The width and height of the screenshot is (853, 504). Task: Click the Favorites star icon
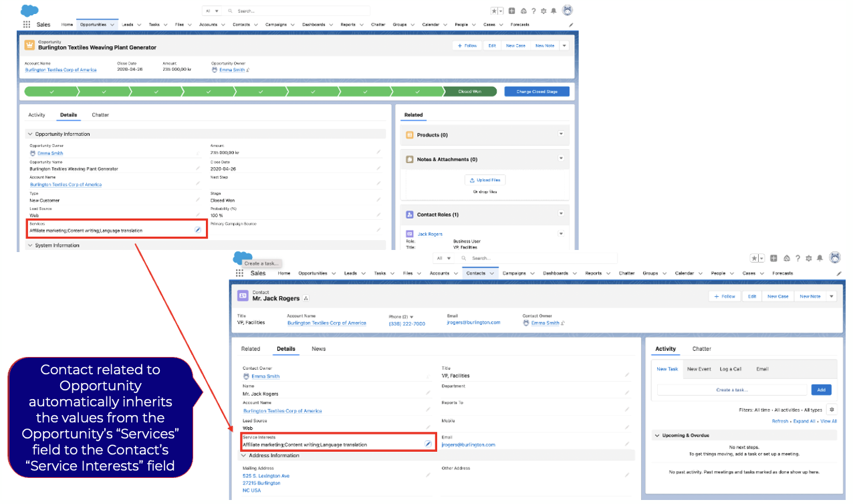pos(494,11)
